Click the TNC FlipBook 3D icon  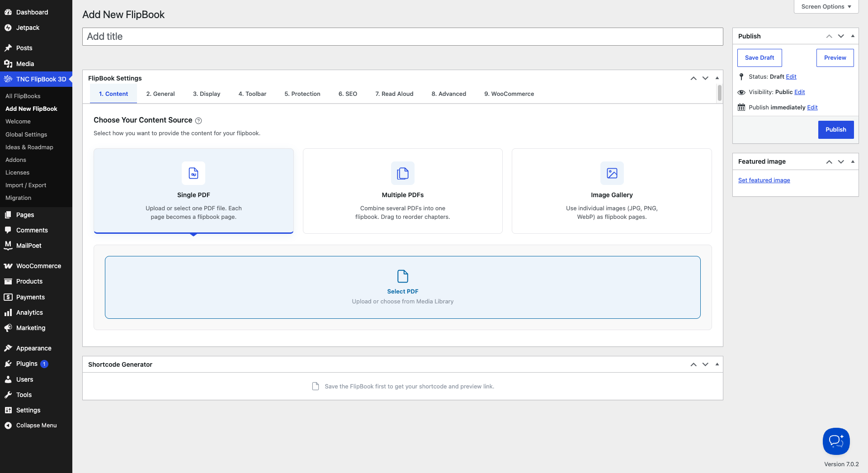pyautogui.click(x=8, y=79)
